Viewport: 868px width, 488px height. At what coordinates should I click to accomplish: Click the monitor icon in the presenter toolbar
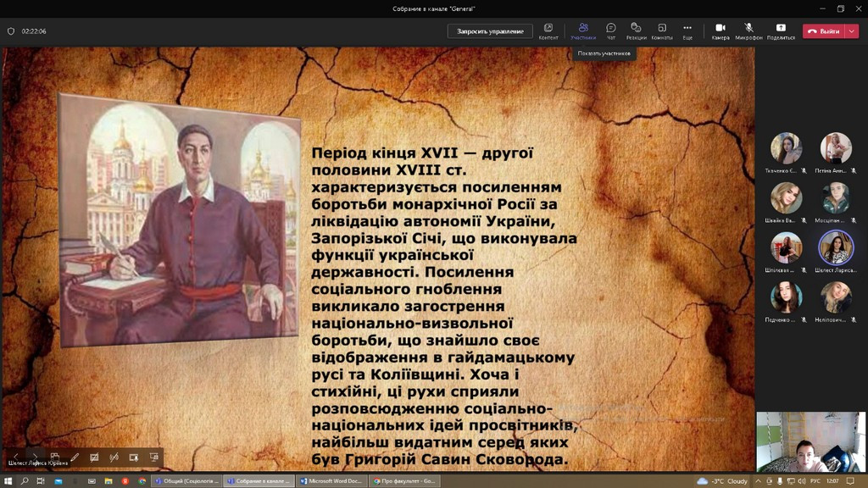tap(154, 457)
